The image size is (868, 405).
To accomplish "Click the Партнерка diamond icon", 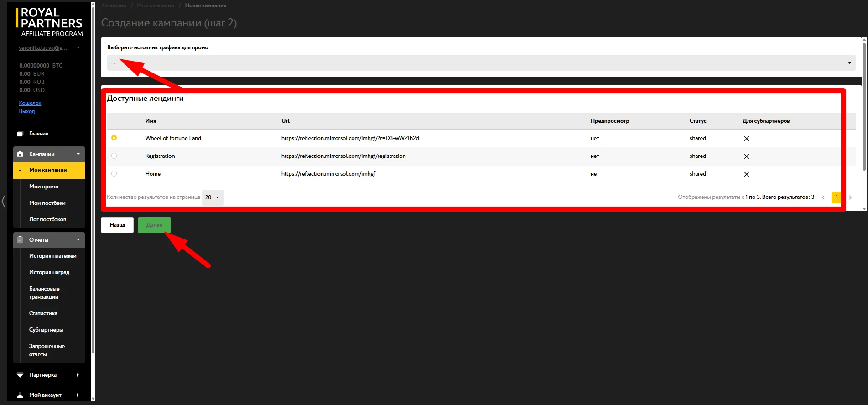I will coord(20,375).
